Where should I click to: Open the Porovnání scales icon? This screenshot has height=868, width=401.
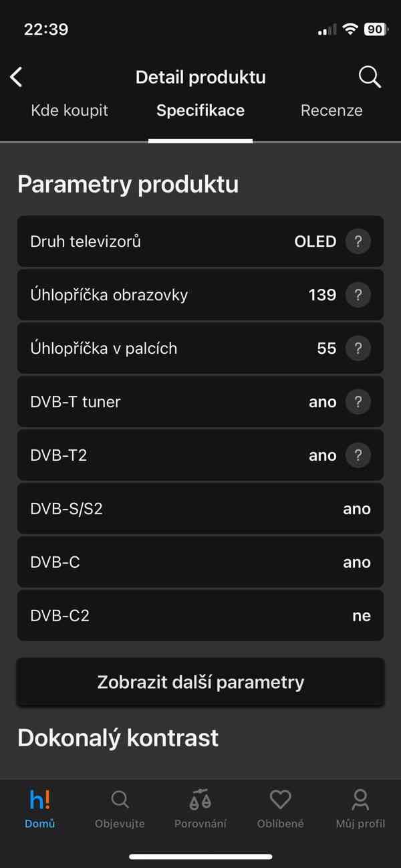[x=200, y=808]
